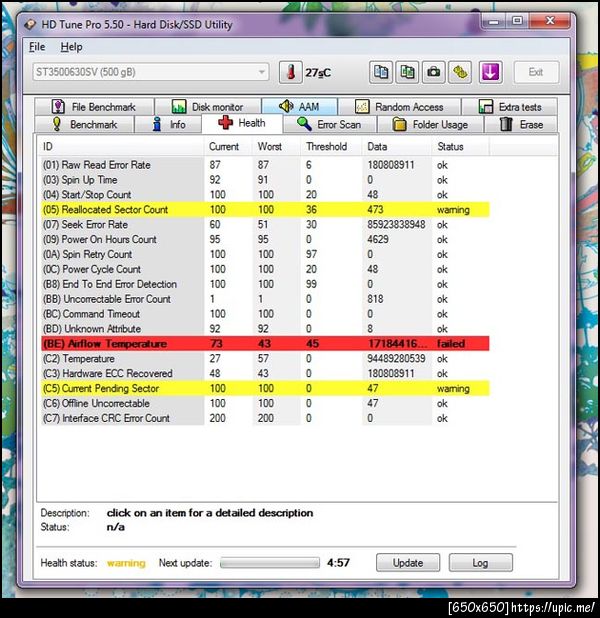Select the (05) Reallocated Sector Count row
The height and width of the screenshot is (618, 600).
(265, 209)
